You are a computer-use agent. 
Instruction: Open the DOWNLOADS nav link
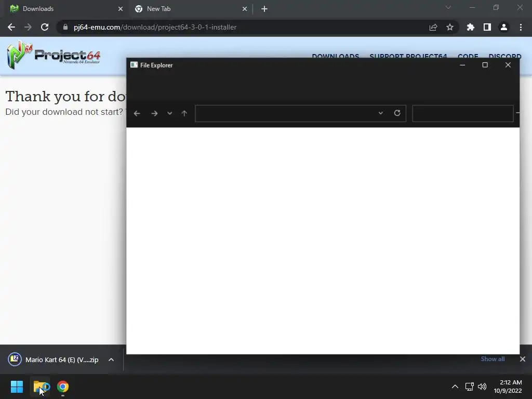(336, 55)
